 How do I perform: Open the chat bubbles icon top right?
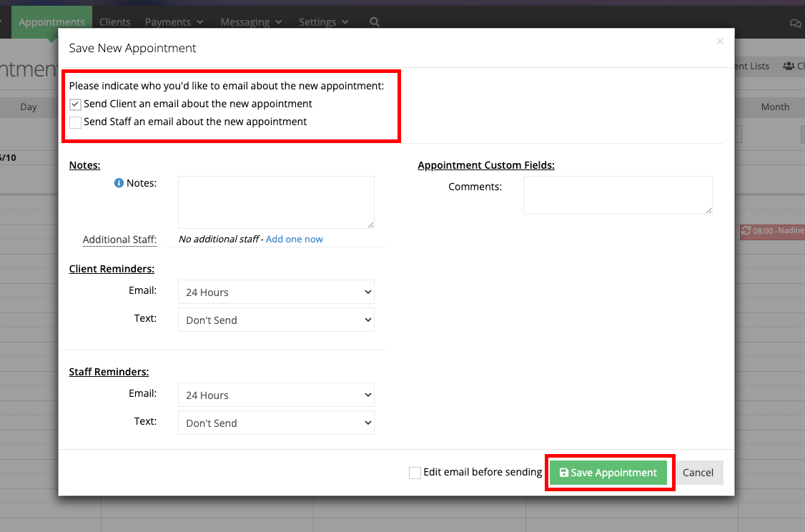tap(795, 22)
